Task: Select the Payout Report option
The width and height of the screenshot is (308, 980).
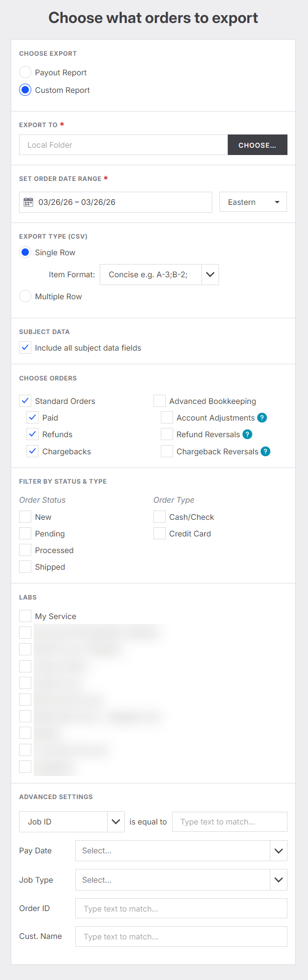Action: click(x=25, y=72)
